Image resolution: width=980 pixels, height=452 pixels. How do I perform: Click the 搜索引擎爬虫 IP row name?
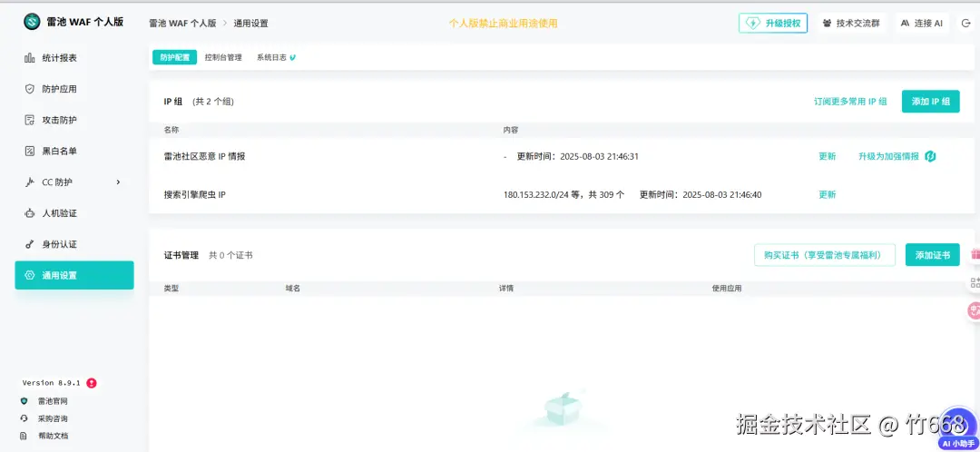(194, 194)
